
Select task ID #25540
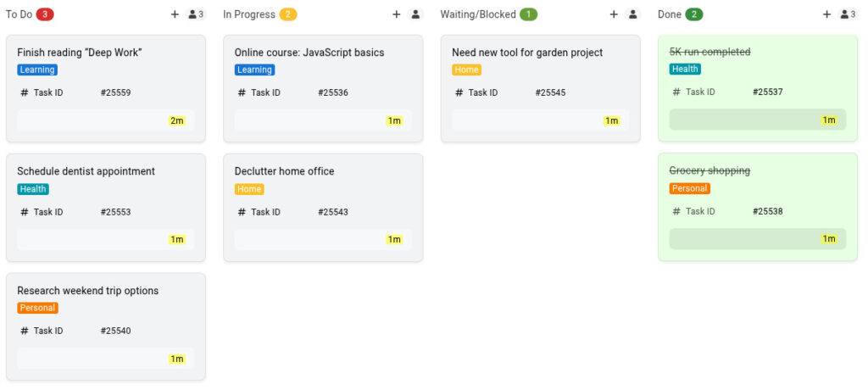coord(115,331)
